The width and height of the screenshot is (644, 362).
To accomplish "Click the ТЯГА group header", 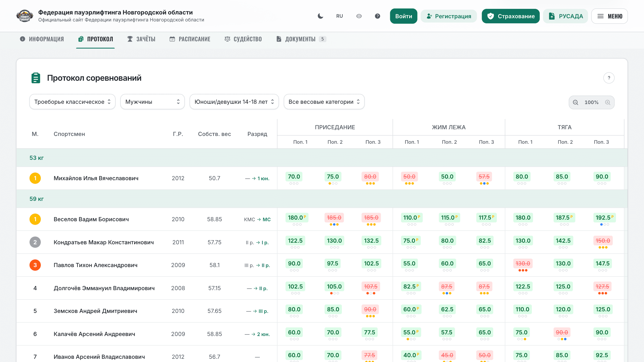I will [x=565, y=127].
